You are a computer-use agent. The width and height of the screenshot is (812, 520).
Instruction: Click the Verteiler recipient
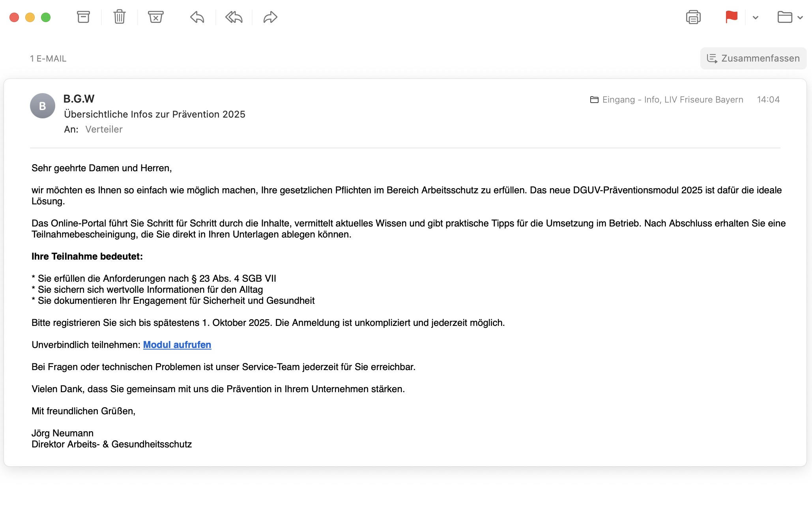(104, 129)
